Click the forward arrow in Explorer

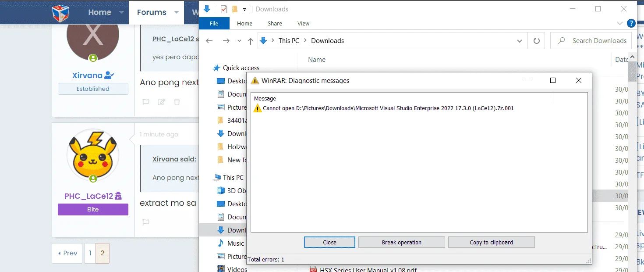pos(226,41)
